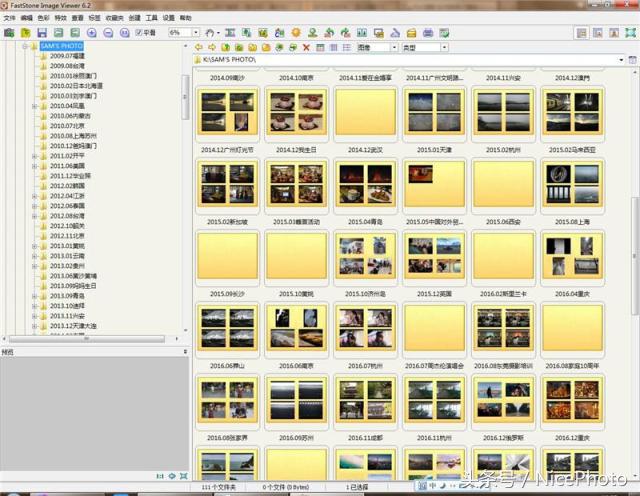
Task: Click the Zoom In magnifier icon
Action: [91, 33]
